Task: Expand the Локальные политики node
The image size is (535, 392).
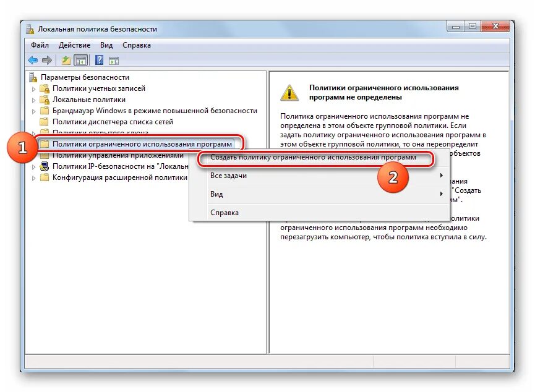Action: (x=33, y=100)
